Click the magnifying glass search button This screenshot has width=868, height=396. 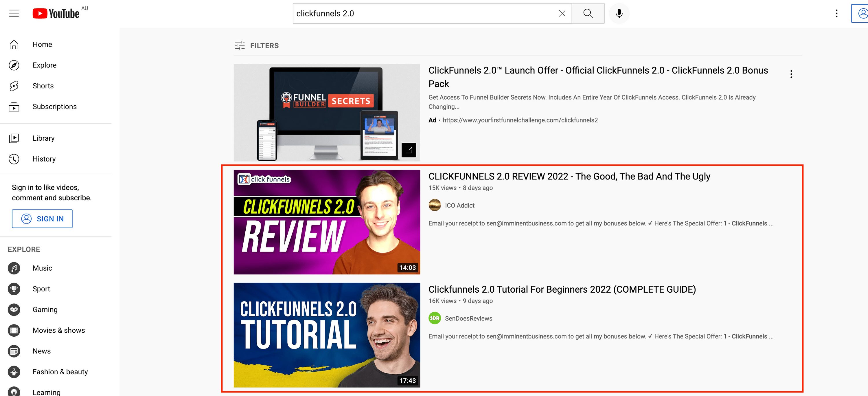588,14
